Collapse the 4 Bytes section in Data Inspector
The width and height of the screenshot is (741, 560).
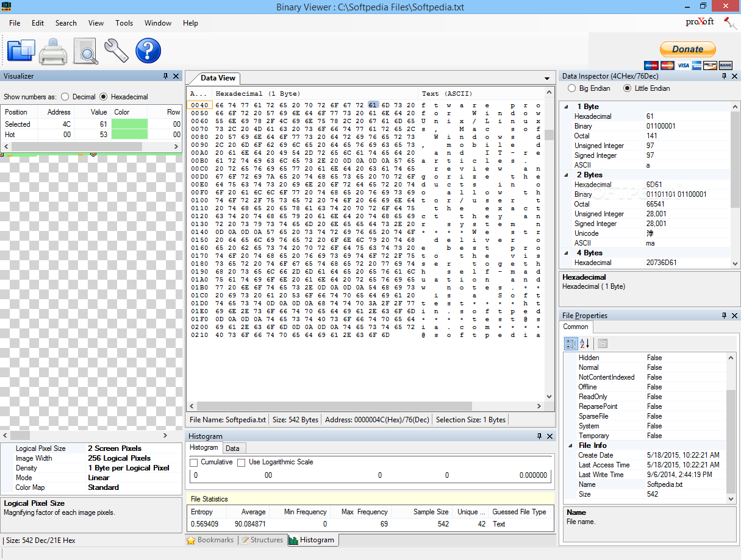click(565, 253)
